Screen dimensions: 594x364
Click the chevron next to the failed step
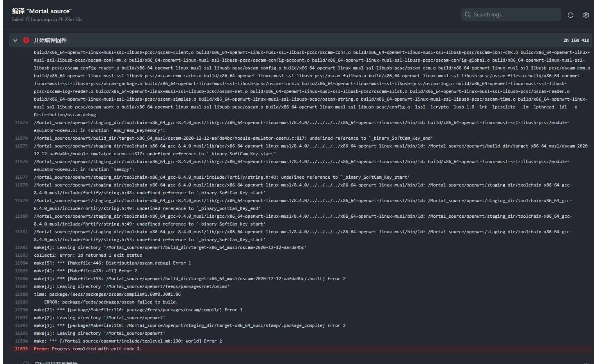[x=15, y=40]
